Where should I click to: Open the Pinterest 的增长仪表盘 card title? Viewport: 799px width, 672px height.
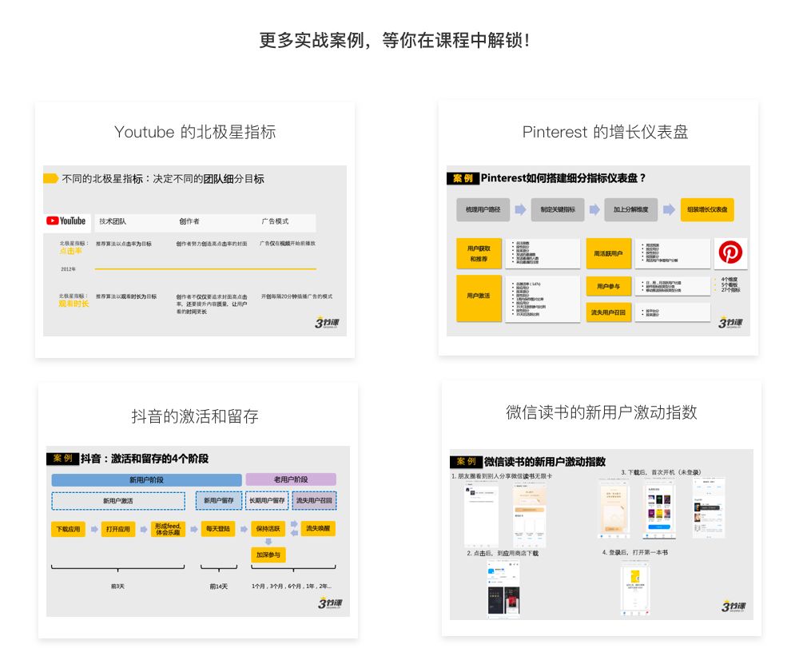coord(606,132)
